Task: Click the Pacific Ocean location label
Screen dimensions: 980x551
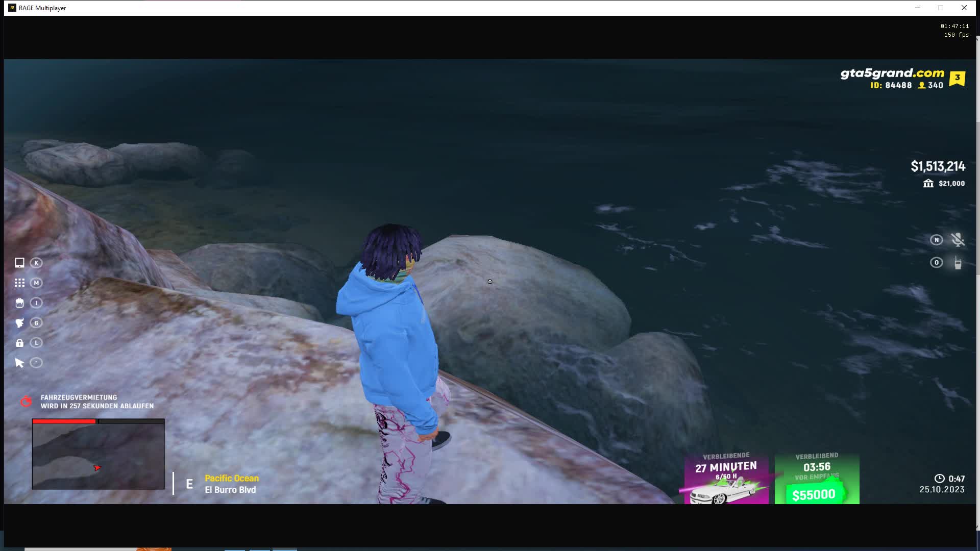Action: [x=232, y=478]
